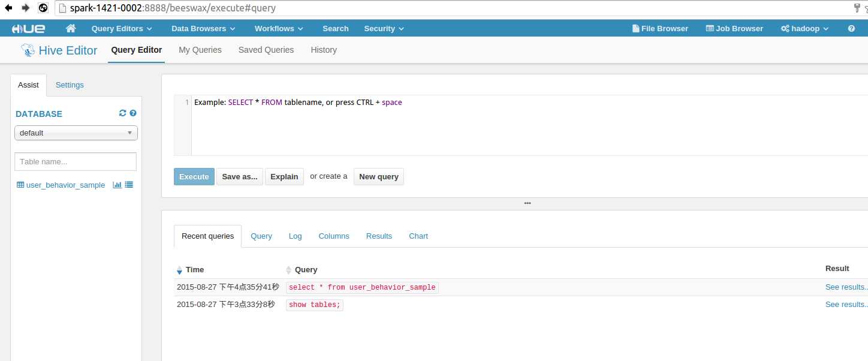Expand the hadoop user menu
This screenshot has width=868, height=361.
pyautogui.click(x=804, y=28)
